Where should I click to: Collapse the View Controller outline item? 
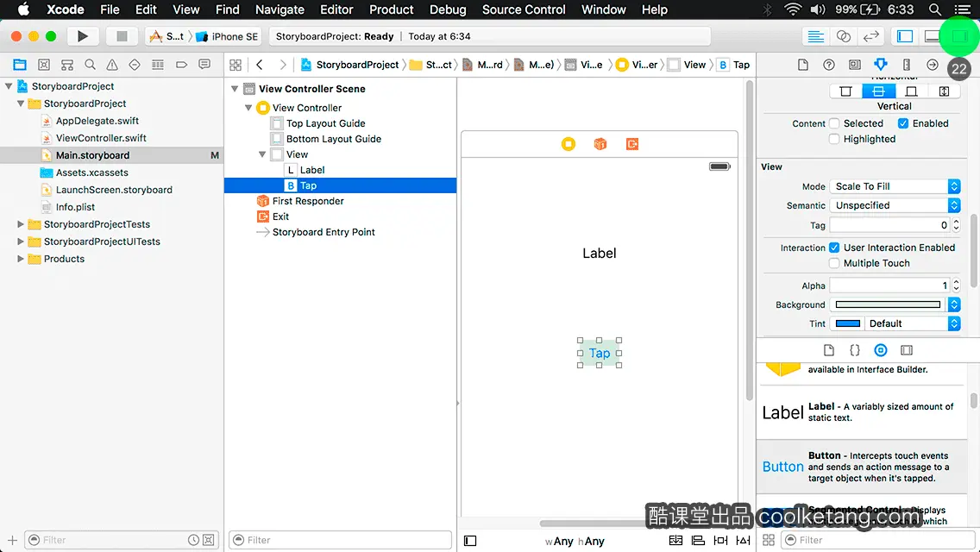(248, 108)
